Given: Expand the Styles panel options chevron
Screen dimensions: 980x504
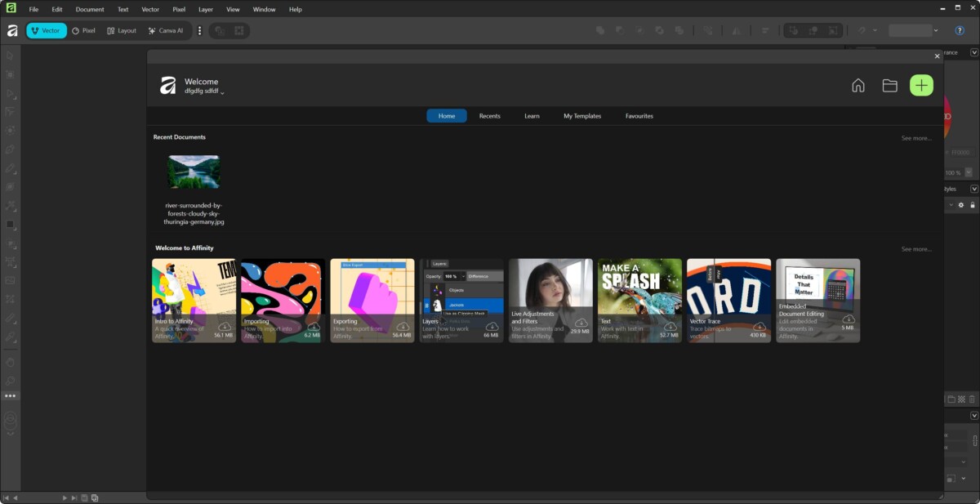Looking at the screenshot, I should [973, 189].
